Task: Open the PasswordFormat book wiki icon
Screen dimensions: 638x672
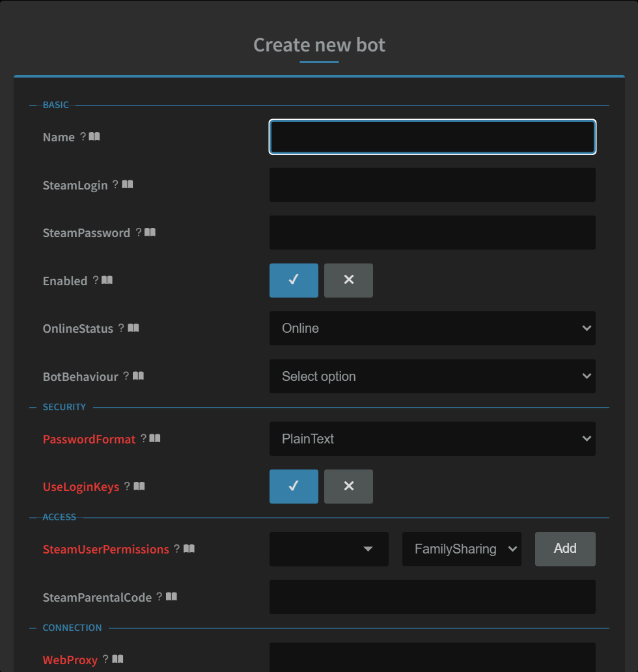Action: 155,438
